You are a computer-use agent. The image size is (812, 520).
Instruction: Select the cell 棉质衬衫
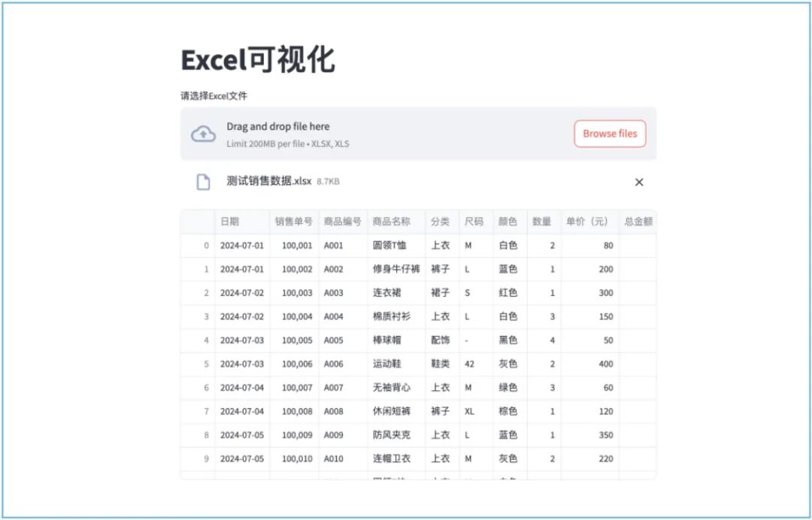pyautogui.click(x=396, y=316)
